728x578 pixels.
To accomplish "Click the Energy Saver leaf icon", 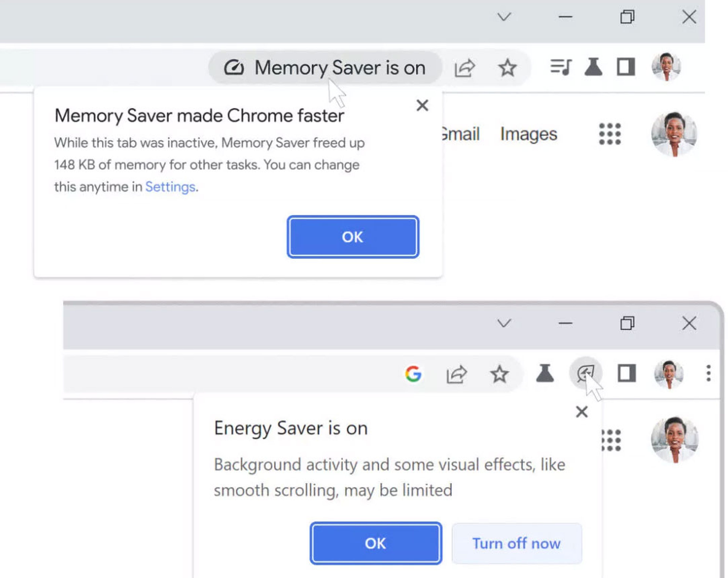I will (585, 373).
